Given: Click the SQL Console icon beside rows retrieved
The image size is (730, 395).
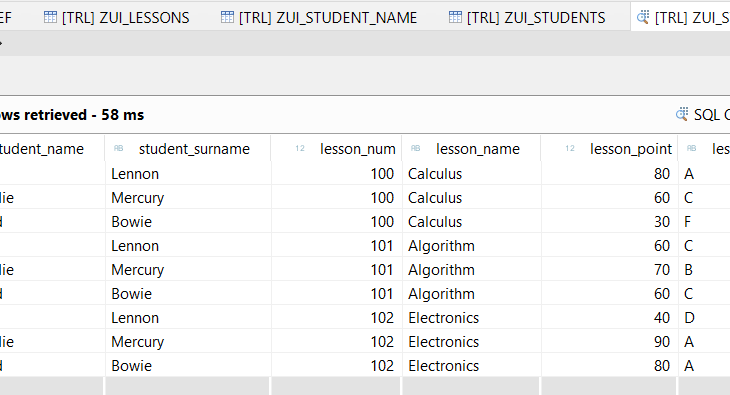Looking at the screenshot, I should point(682,114).
